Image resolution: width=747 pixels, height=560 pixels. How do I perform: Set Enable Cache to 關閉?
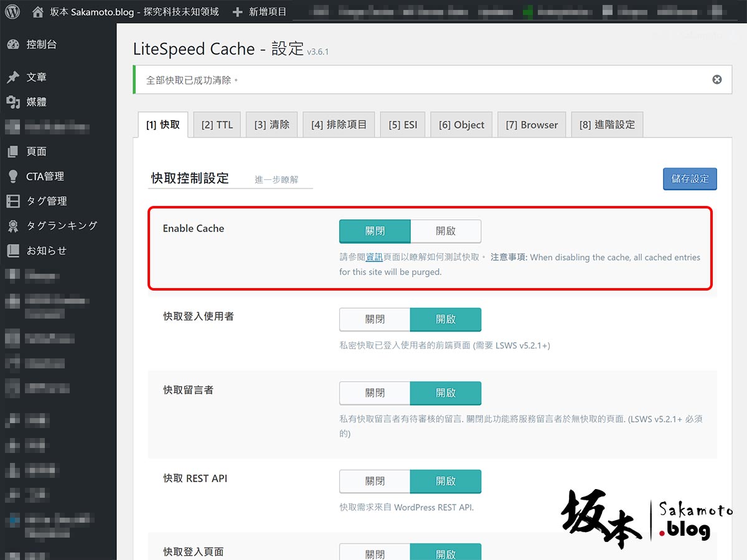point(375,231)
